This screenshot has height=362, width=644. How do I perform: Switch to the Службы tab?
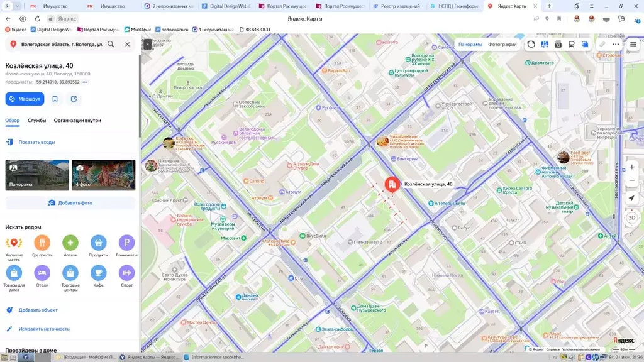click(x=36, y=120)
